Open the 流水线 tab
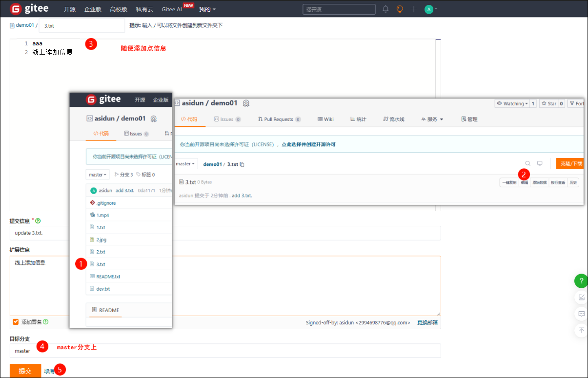This screenshot has width=588, height=378. pos(394,119)
